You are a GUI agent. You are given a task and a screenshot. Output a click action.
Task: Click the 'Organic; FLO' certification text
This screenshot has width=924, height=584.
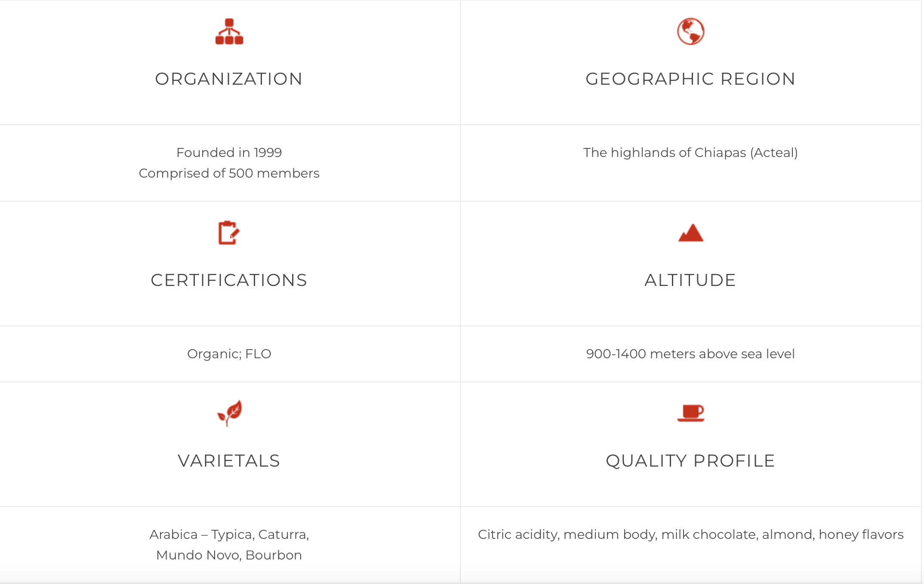coord(229,354)
